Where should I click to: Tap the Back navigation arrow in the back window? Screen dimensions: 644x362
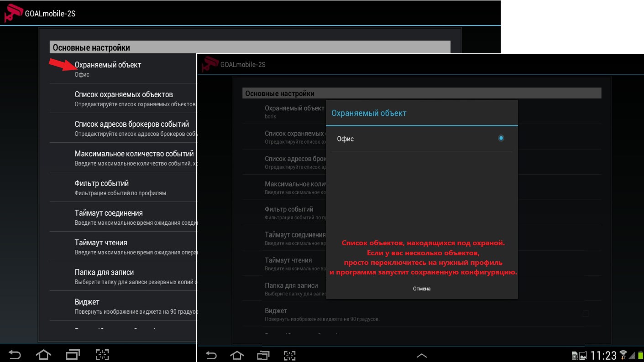[15, 354]
